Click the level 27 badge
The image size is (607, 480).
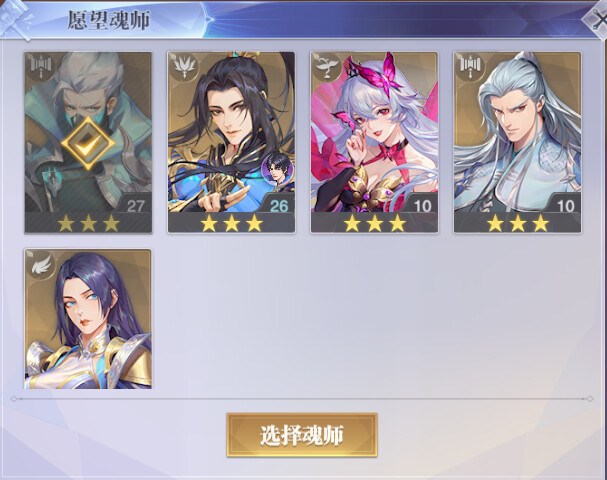click(x=135, y=205)
